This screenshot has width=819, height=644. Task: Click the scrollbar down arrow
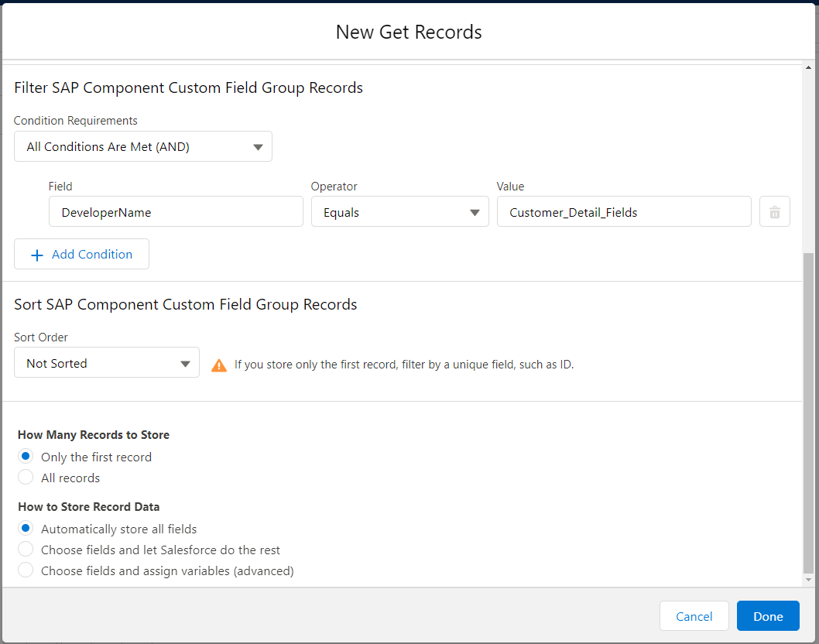(809, 580)
